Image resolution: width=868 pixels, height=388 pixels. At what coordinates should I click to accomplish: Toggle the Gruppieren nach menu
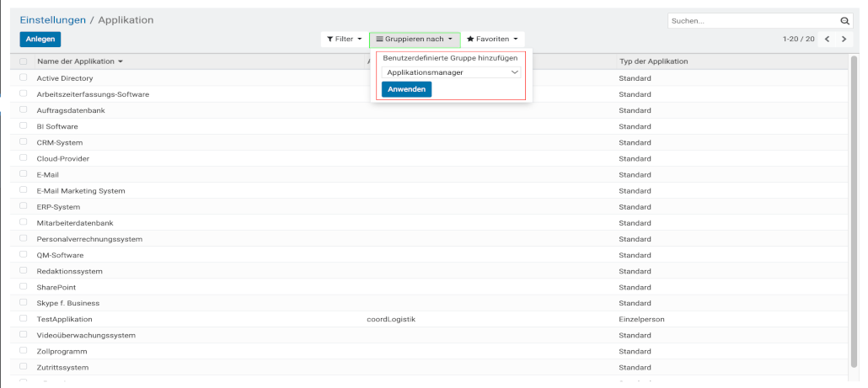(x=415, y=40)
